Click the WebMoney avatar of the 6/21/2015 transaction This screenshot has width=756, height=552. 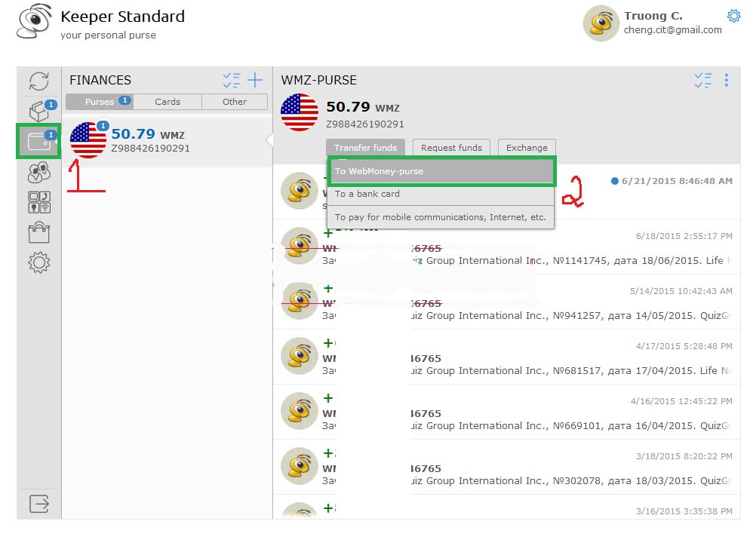(300, 191)
